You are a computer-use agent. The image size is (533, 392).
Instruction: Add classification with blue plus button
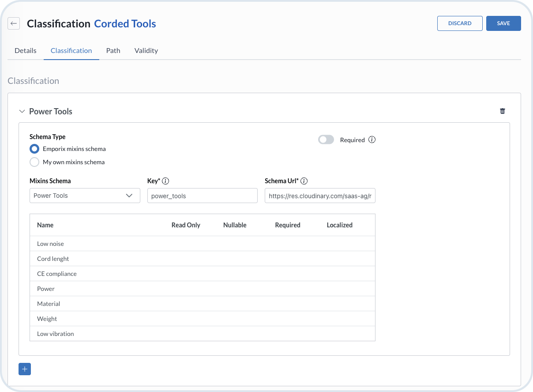(x=25, y=369)
